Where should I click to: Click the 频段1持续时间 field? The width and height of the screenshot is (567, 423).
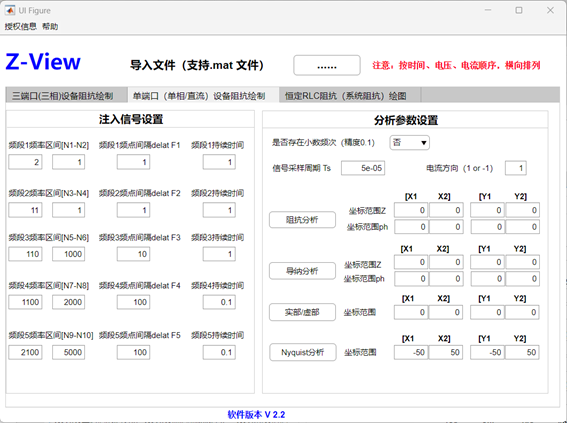click(x=219, y=162)
